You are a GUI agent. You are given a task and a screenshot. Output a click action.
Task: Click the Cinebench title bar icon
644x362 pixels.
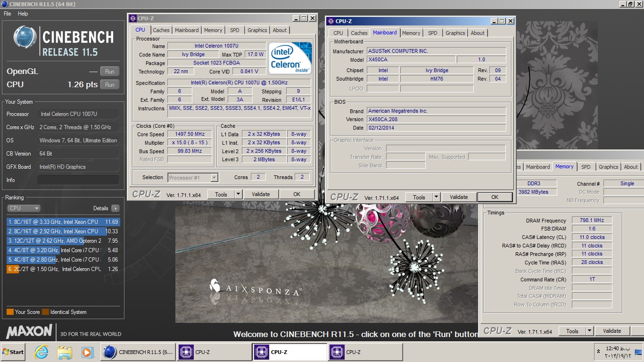click(5, 4)
